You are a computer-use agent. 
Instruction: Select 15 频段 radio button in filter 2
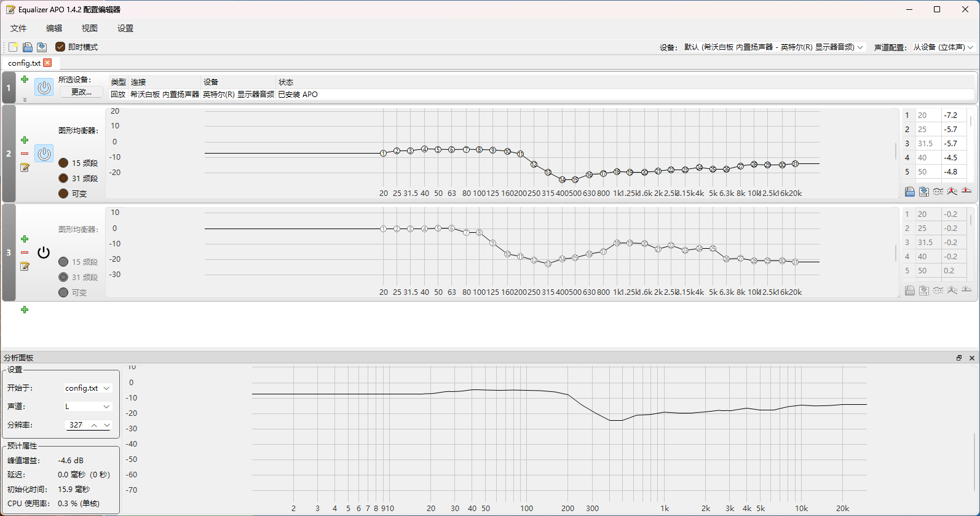pos(63,163)
